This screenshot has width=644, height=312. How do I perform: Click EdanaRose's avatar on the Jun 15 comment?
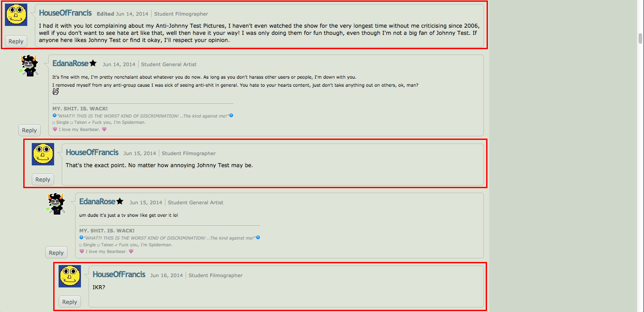(56, 204)
